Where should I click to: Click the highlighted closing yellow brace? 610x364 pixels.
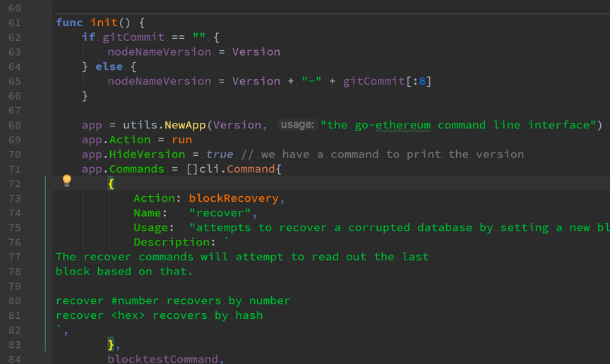click(111, 344)
